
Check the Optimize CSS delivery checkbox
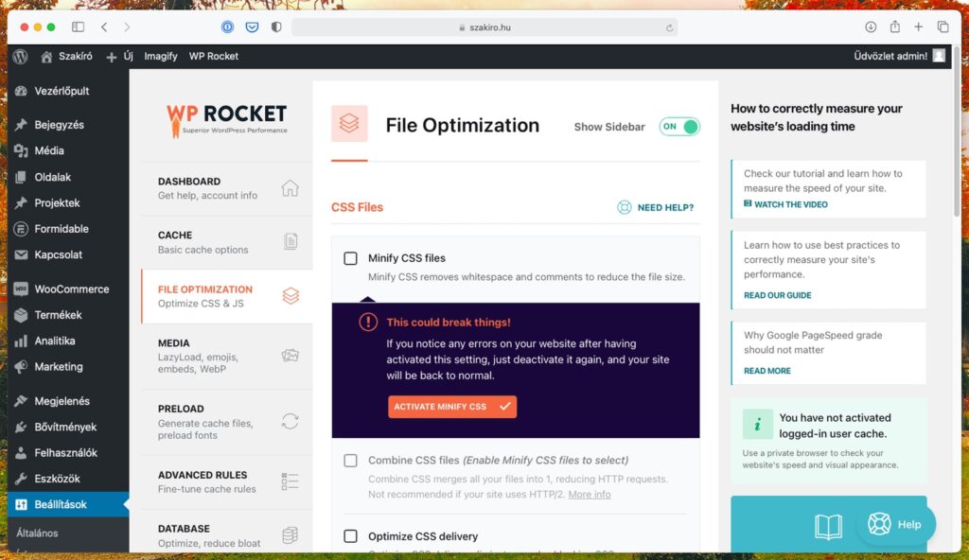351,536
